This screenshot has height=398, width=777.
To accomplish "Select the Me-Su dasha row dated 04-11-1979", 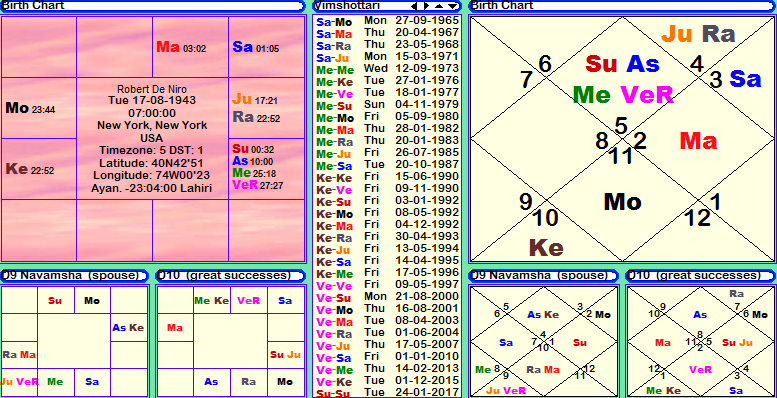I will pos(387,105).
